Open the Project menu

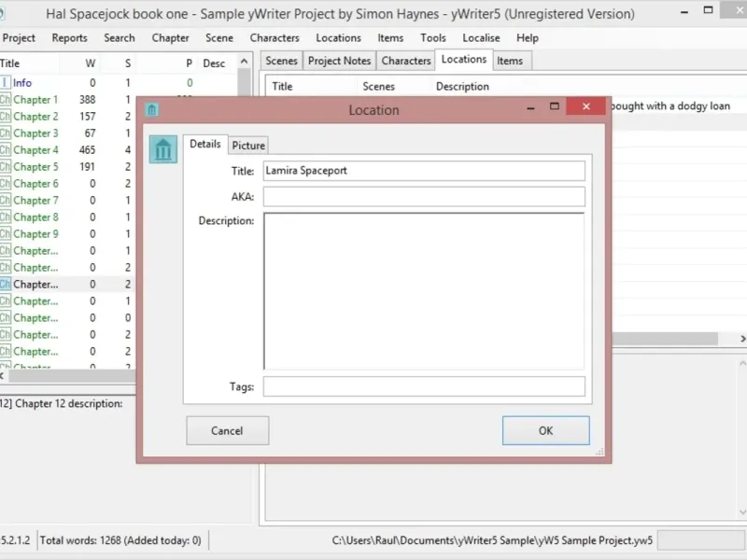tap(19, 38)
